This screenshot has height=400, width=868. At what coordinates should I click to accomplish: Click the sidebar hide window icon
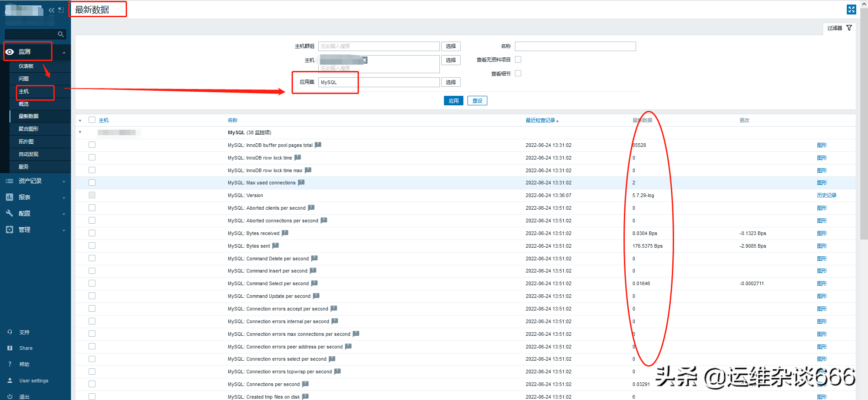pyautogui.click(x=61, y=10)
